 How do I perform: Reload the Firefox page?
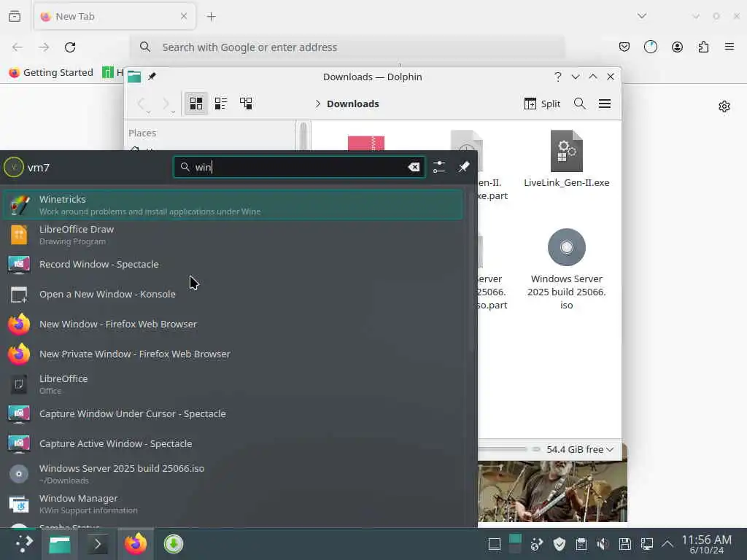click(x=70, y=47)
